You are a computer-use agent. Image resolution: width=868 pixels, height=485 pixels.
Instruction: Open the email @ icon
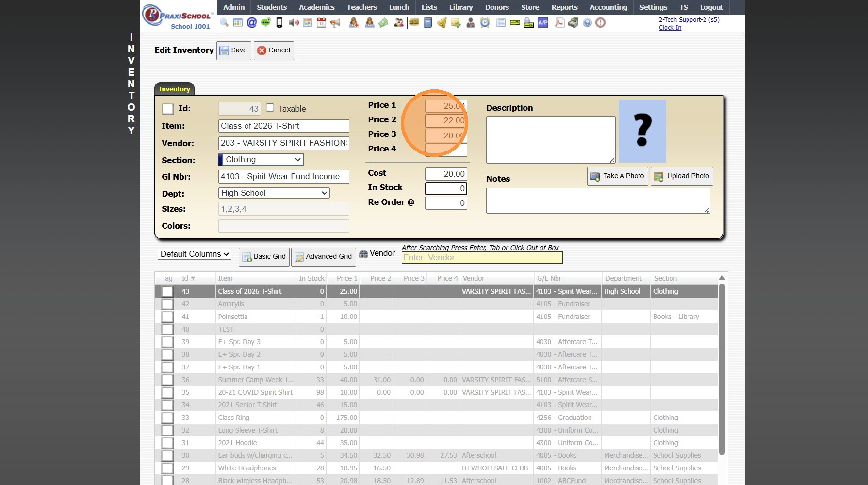tap(251, 23)
